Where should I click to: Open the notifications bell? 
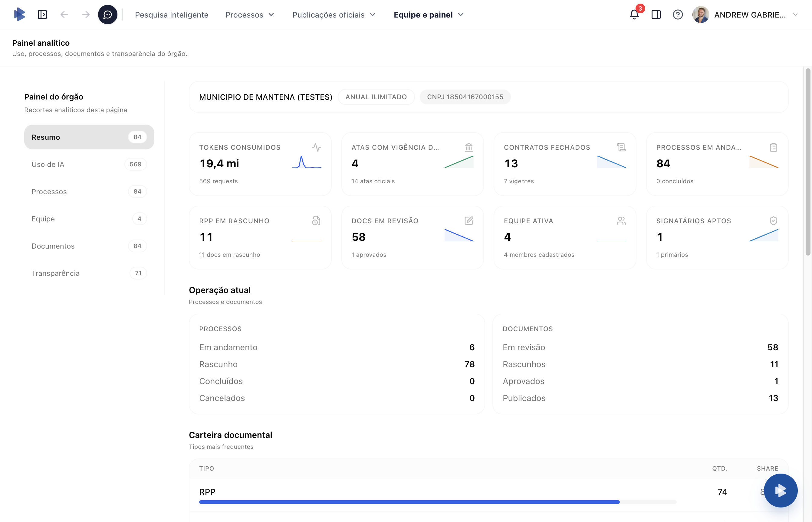click(x=634, y=15)
